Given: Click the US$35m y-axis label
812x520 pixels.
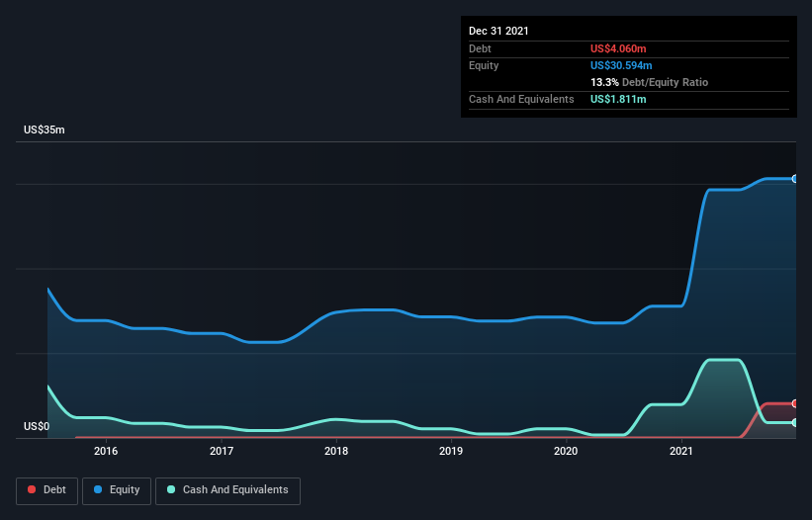Looking at the screenshot, I should pyautogui.click(x=45, y=130).
